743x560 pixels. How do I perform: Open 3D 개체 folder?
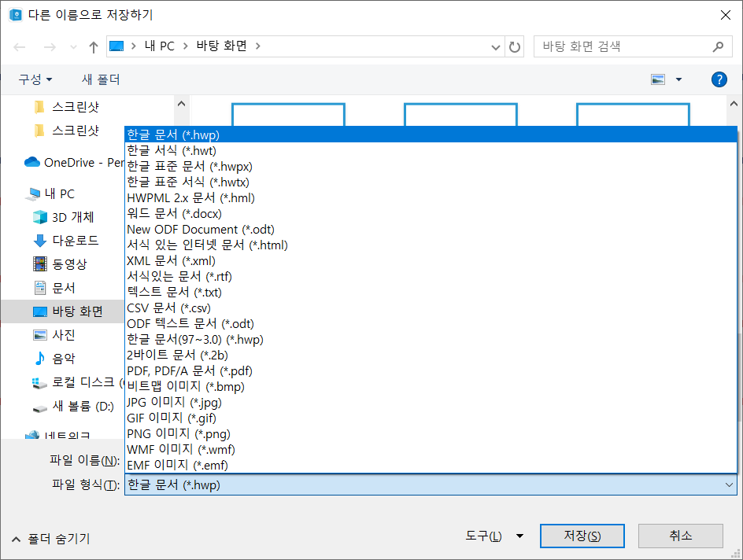[x=64, y=217]
